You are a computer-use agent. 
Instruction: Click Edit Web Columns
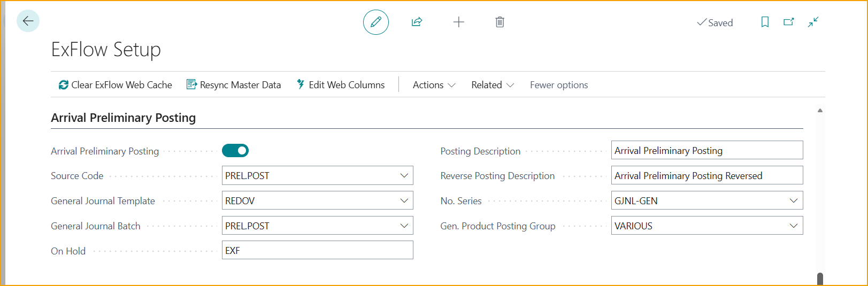point(341,85)
